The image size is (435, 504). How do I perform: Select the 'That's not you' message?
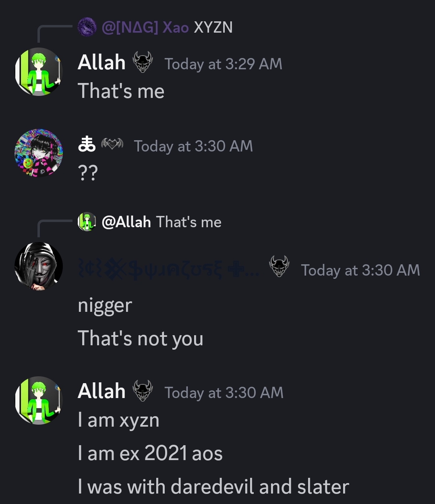141,338
